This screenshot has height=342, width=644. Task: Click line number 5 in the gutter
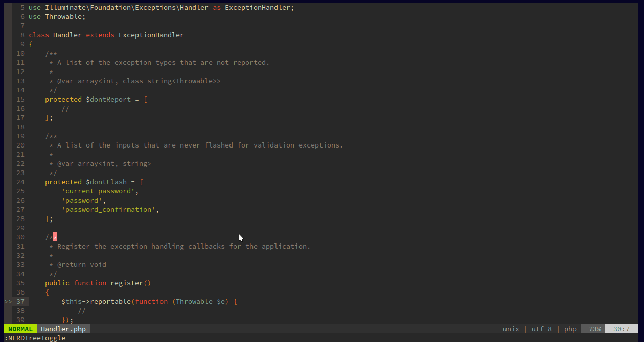[x=22, y=8]
